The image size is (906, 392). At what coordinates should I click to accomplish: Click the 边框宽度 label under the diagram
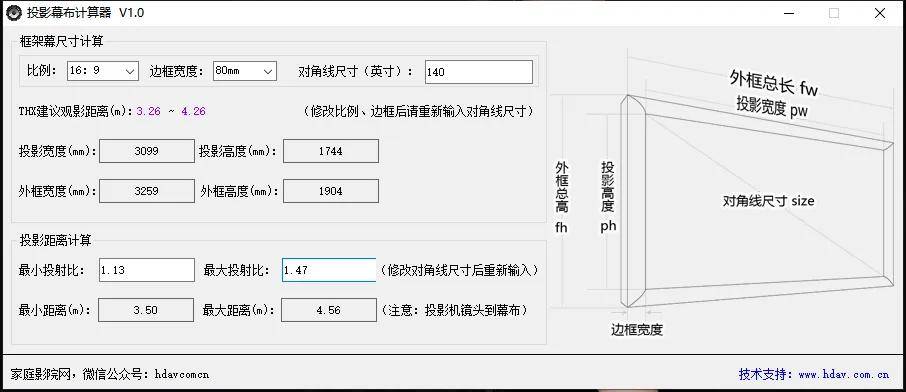click(x=637, y=330)
